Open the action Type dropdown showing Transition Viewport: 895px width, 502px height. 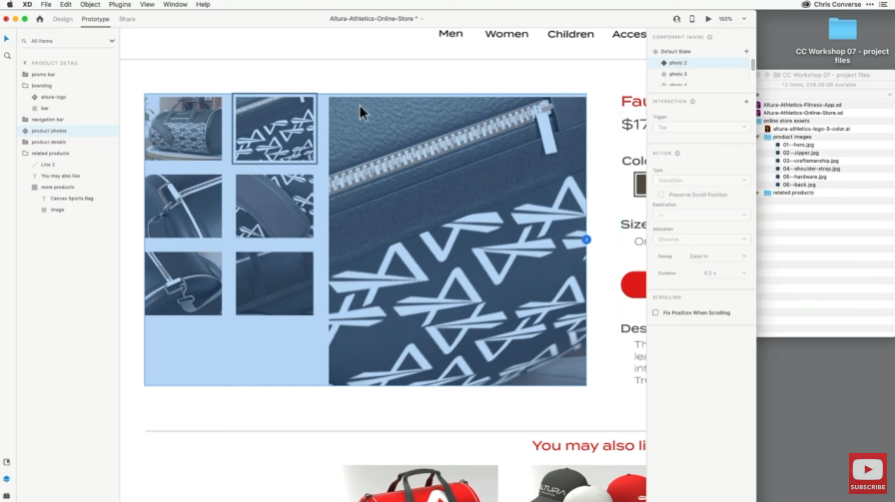click(x=700, y=180)
